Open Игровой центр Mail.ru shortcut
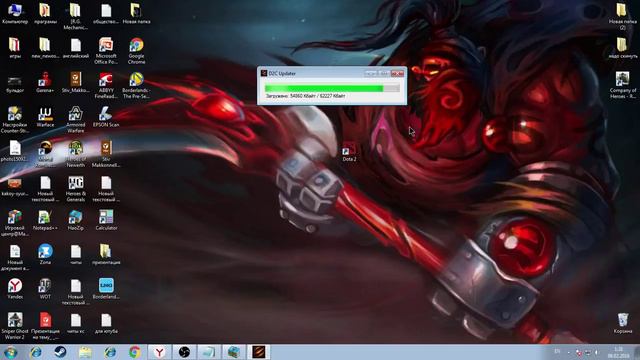Viewport: 640px width, 360px height. [x=15, y=223]
